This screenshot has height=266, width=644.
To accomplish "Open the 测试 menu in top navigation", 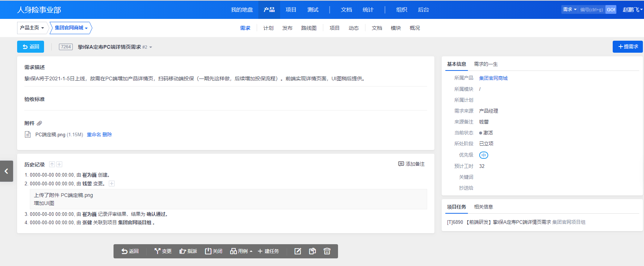I will (313, 9).
